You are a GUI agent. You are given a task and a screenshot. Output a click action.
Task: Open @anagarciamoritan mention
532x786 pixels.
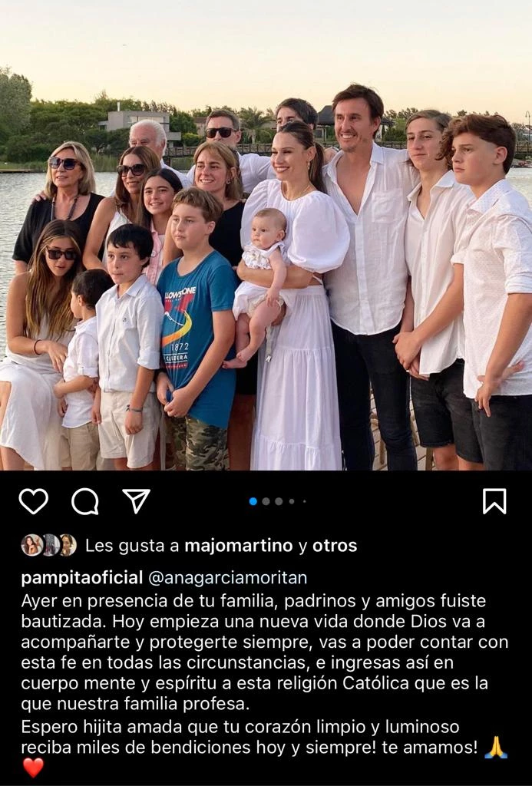(228, 577)
